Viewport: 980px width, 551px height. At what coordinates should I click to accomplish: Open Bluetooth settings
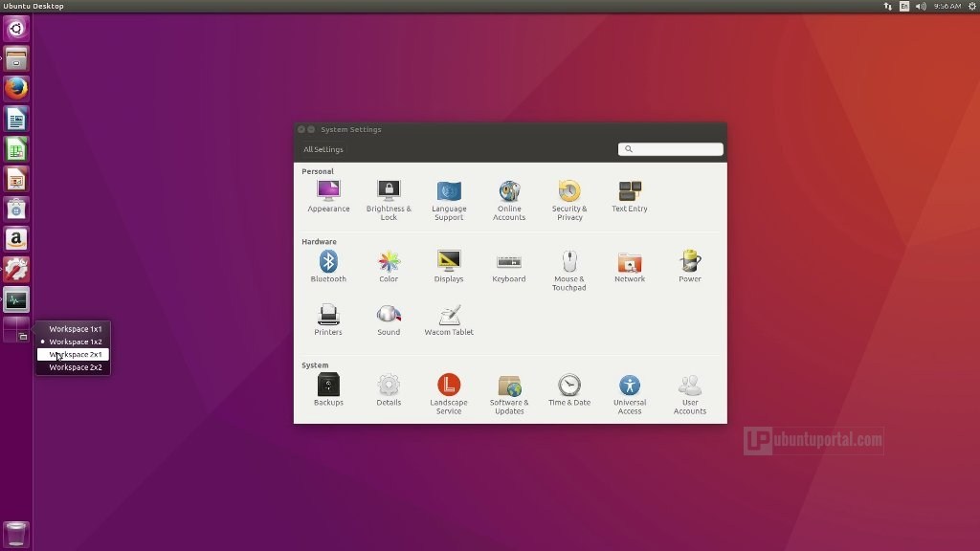coord(328,266)
